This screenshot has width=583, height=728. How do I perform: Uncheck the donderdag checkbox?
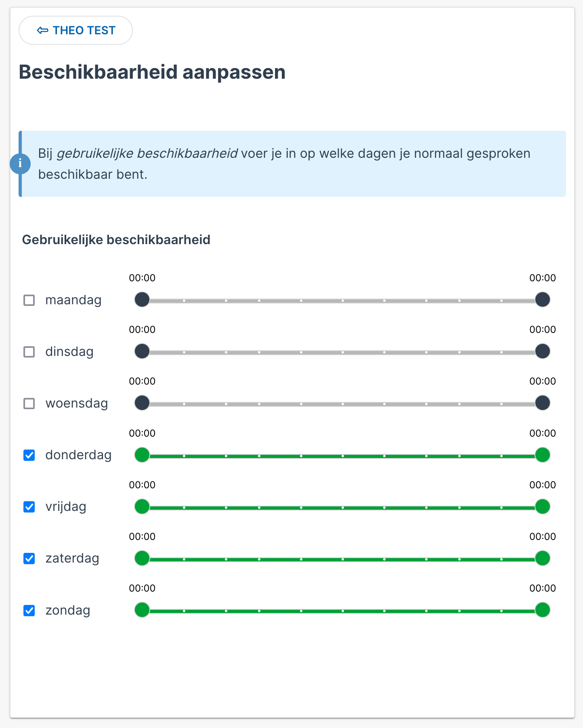click(x=29, y=455)
